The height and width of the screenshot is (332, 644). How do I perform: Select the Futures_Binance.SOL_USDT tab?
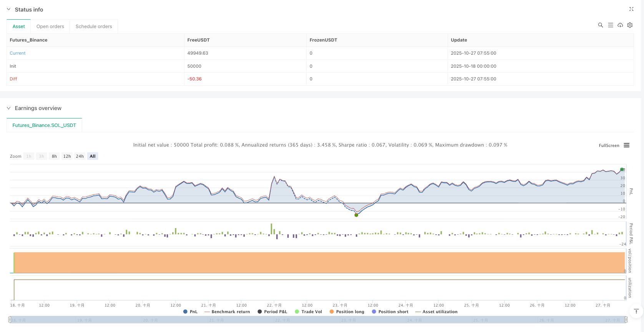[x=44, y=125]
